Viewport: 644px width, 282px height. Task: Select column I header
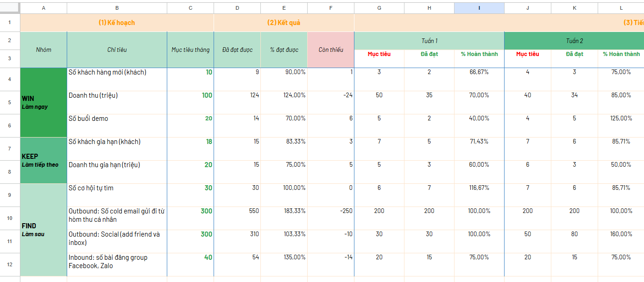479,8
